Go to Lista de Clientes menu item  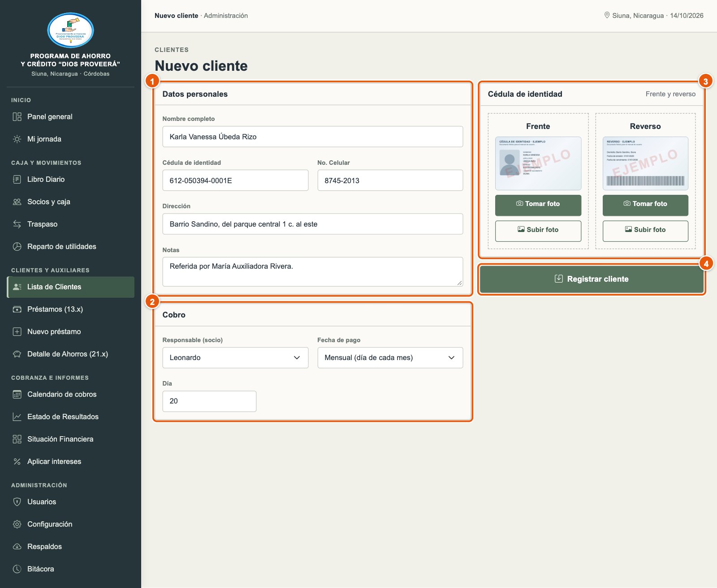71,287
